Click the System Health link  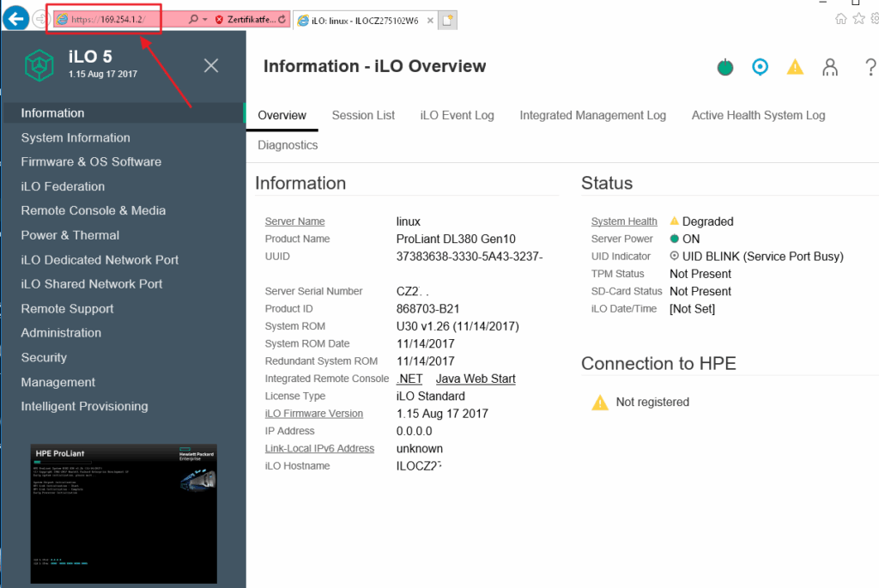coord(624,221)
